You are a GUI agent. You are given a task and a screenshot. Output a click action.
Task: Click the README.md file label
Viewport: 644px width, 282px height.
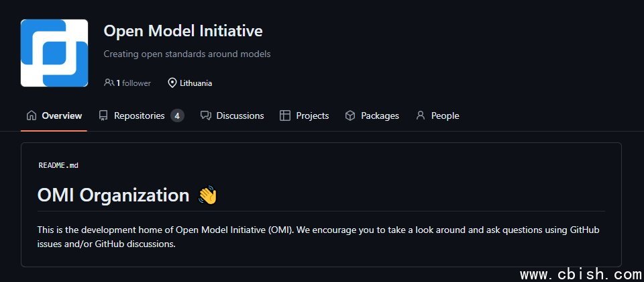(58, 165)
